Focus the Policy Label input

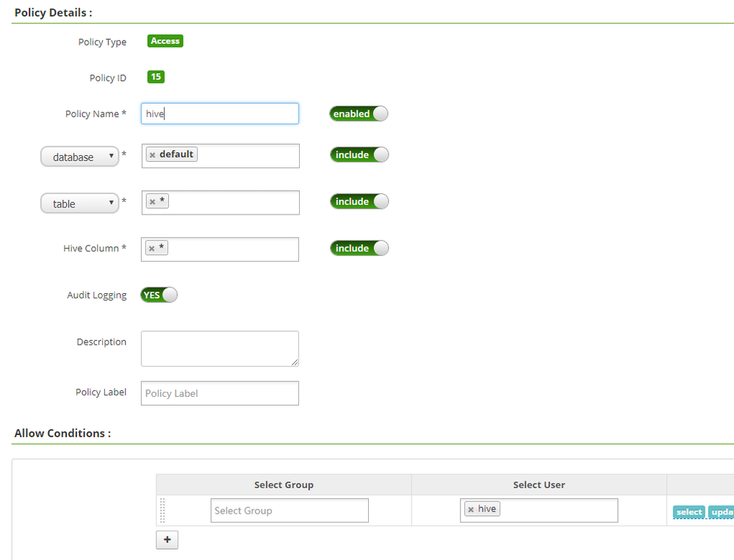[x=220, y=393]
